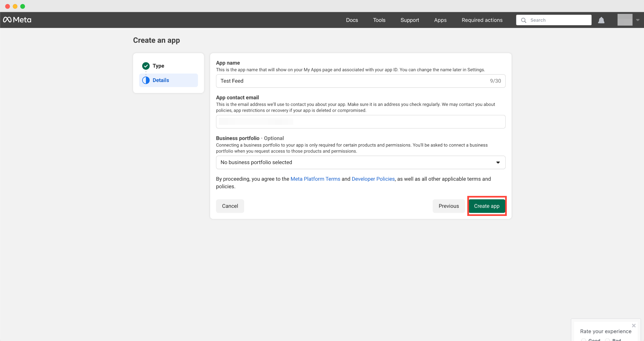Image resolution: width=644 pixels, height=341 pixels.
Task: Click the App name text field
Action: pyautogui.click(x=352, y=81)
